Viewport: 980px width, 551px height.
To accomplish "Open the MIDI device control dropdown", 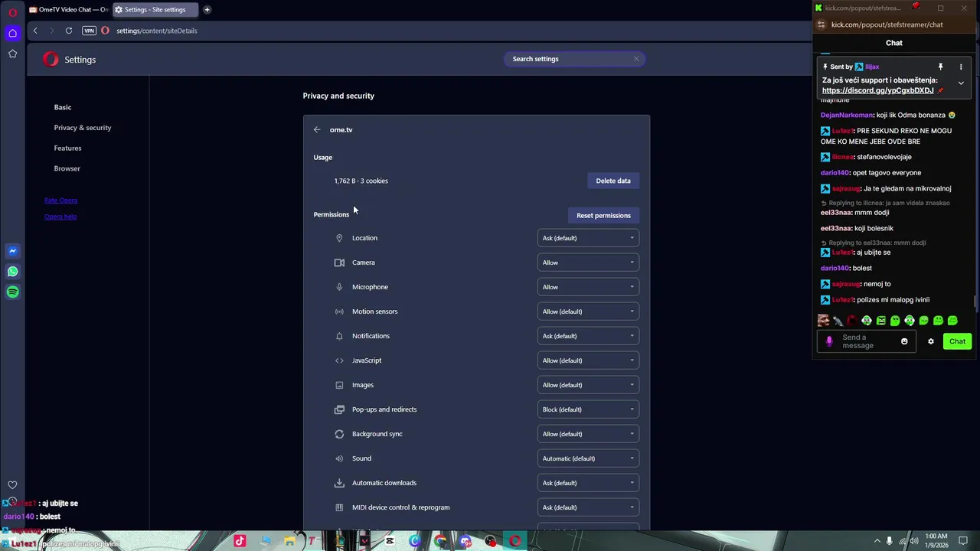I will click(588, 507).
